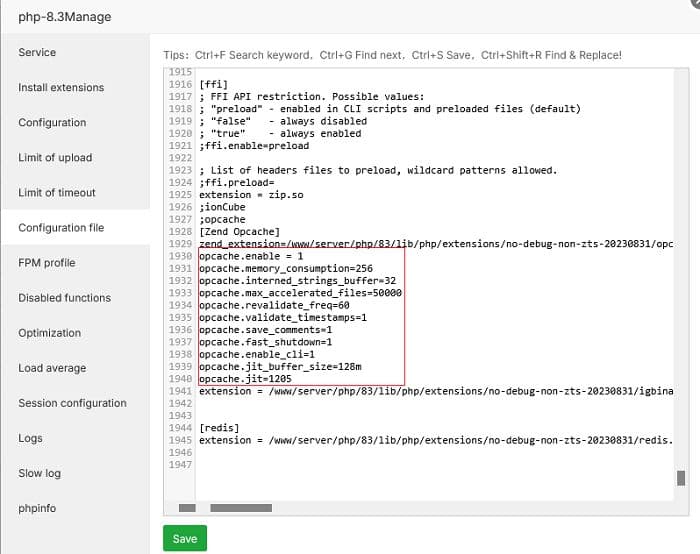Viewport: 700px width, 554px height.
Task: Open Limit of timeout settings
Action: tap(57, 192)
